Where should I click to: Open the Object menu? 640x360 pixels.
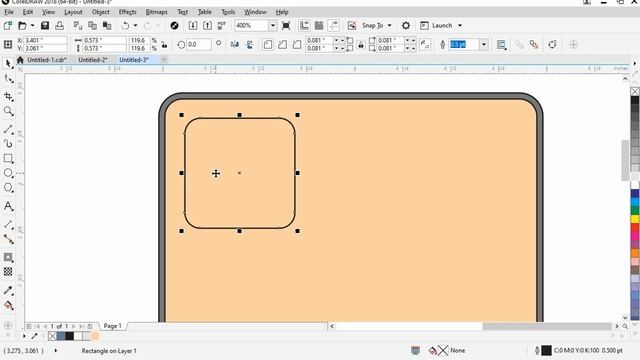100,12
